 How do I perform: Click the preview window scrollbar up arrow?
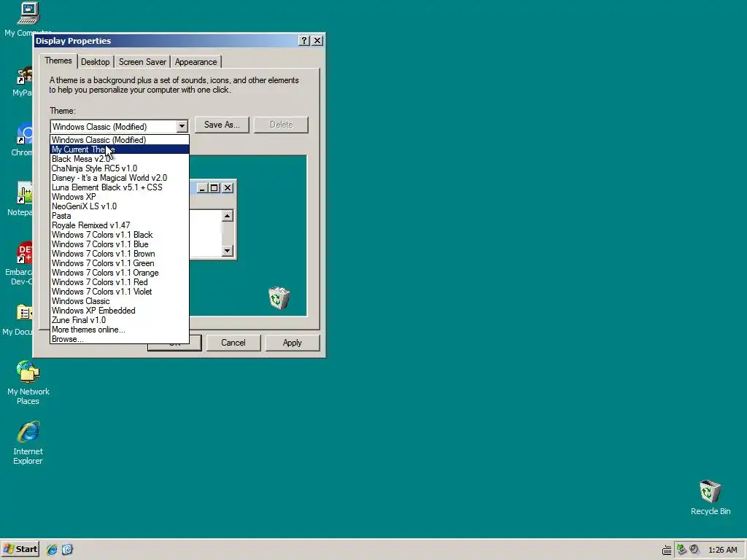point(228,216)
